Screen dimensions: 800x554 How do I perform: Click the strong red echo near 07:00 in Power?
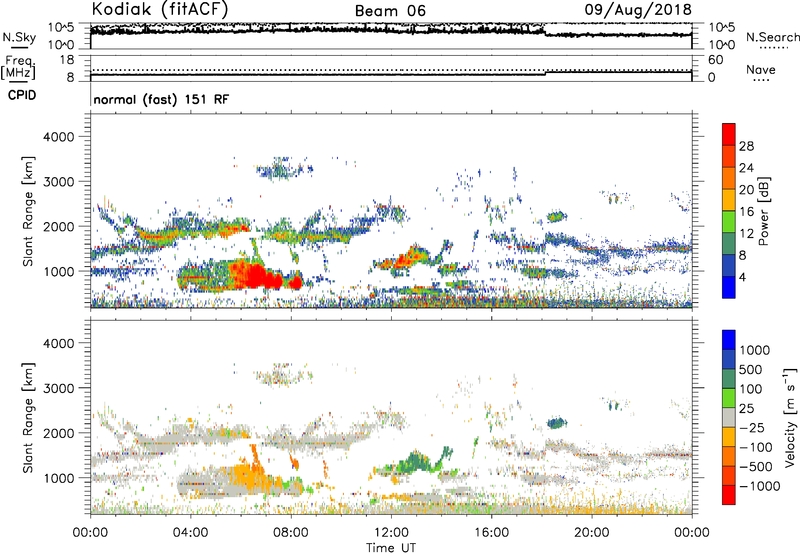tap(257, 276)
